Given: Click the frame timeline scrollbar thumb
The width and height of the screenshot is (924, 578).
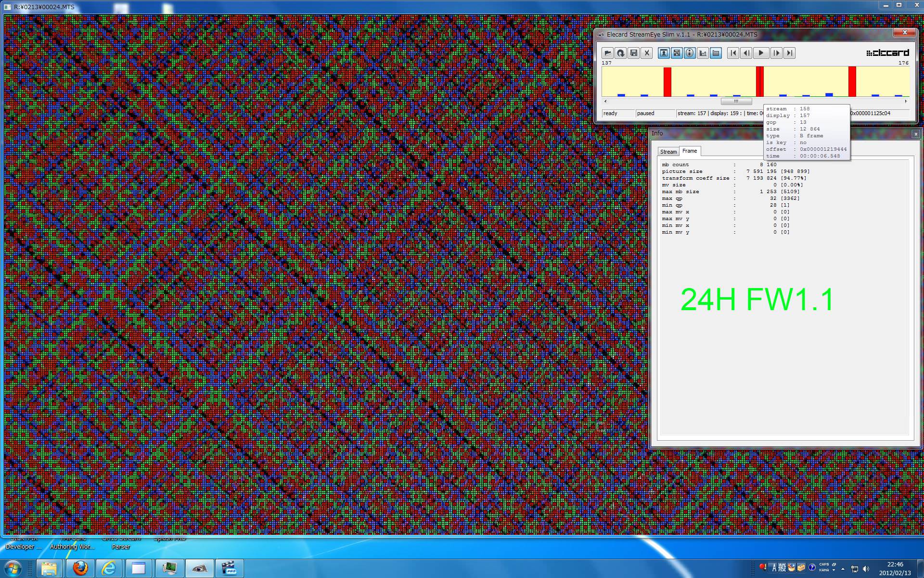Looking at the screenshot, I should (736, 101).
